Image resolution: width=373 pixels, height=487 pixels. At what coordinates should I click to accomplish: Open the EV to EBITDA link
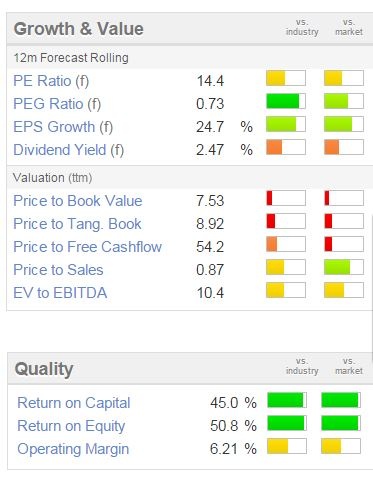[x=60, y=293]
